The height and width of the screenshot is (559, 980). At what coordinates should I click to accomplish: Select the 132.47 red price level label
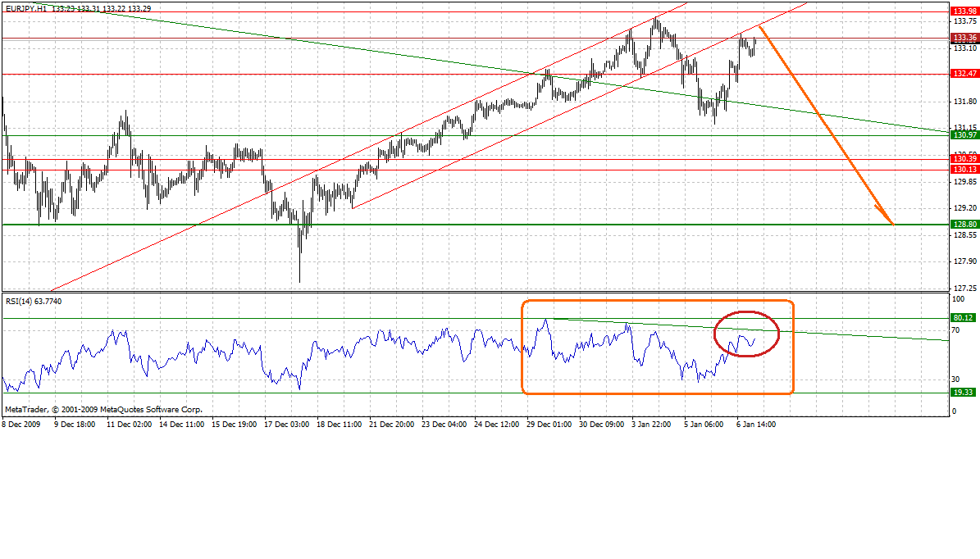964,74
